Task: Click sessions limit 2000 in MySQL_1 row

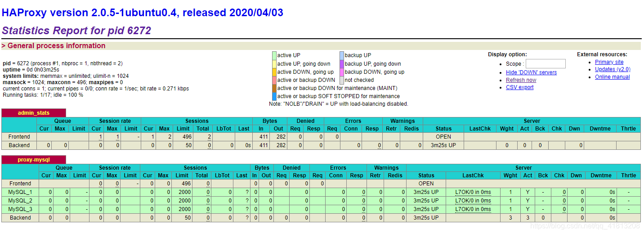Action: coord(185,192)
